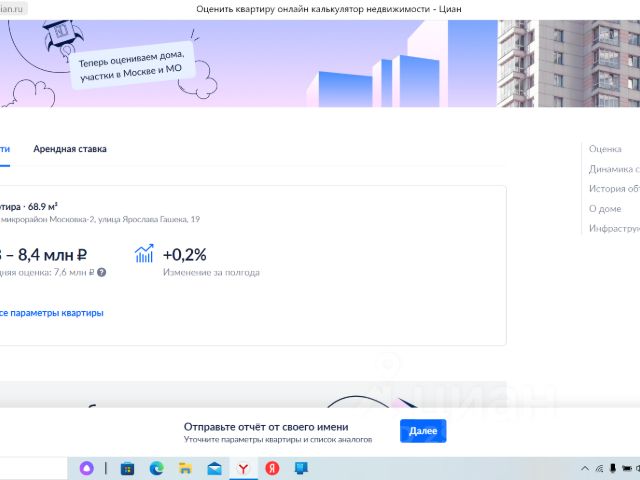The width and height of the screenshot is (640, 480).
Task: Click the growth chart icon beside +0,2%
Action: pyautogui.click(x=145, y=254)
